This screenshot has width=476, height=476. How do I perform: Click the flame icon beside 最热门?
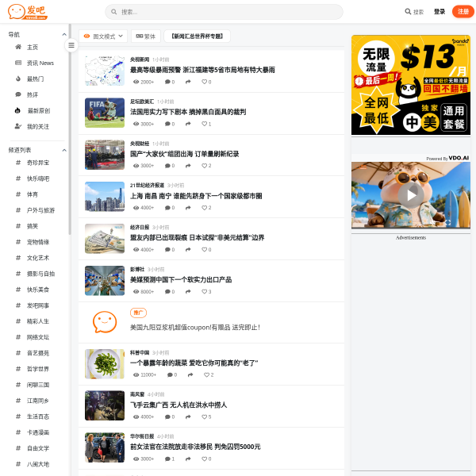18,79
